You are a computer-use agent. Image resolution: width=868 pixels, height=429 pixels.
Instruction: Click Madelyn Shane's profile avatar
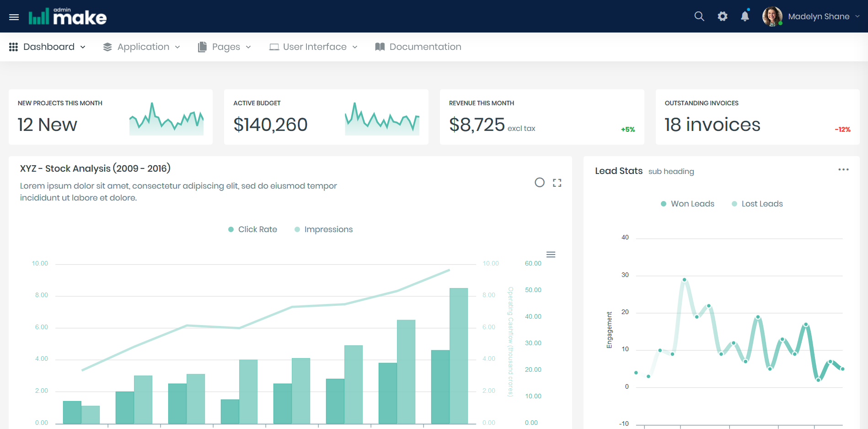click(x=772, y=16)
